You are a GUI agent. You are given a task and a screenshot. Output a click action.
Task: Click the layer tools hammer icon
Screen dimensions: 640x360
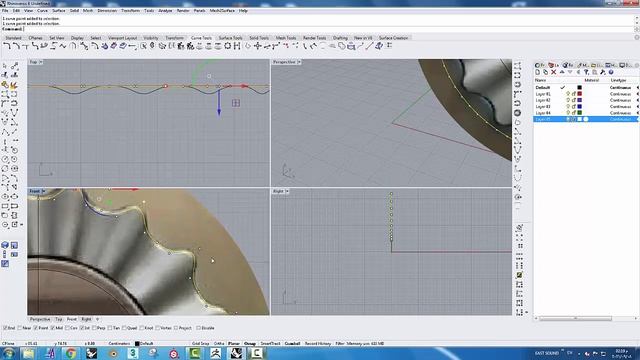coord(603,72)
